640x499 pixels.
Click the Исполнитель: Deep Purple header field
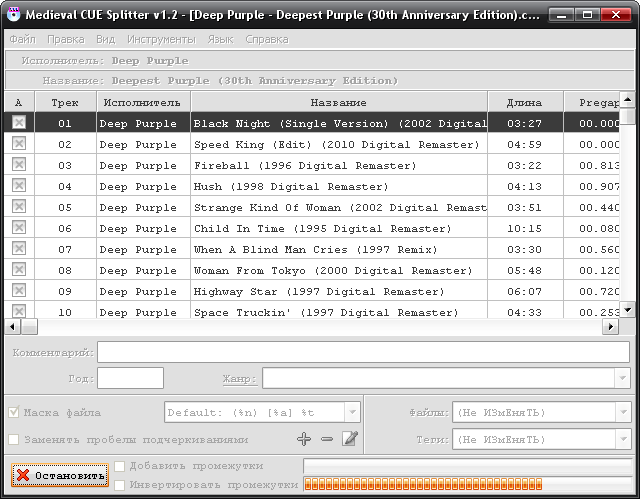click(x=319, y=60)
